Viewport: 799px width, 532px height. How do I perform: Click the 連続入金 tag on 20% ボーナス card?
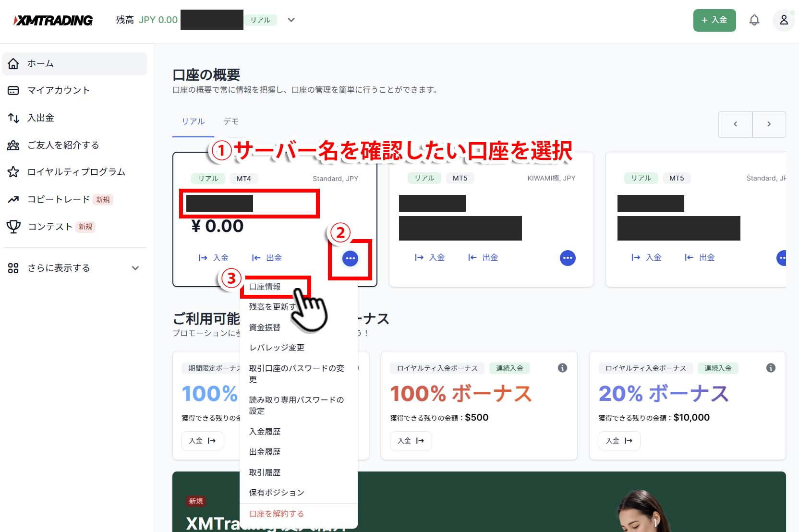[x=718, y=368]
